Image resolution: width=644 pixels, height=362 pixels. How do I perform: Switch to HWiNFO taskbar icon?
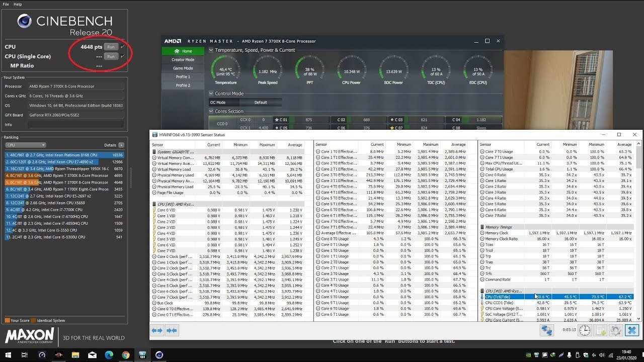tap(142, 355)
